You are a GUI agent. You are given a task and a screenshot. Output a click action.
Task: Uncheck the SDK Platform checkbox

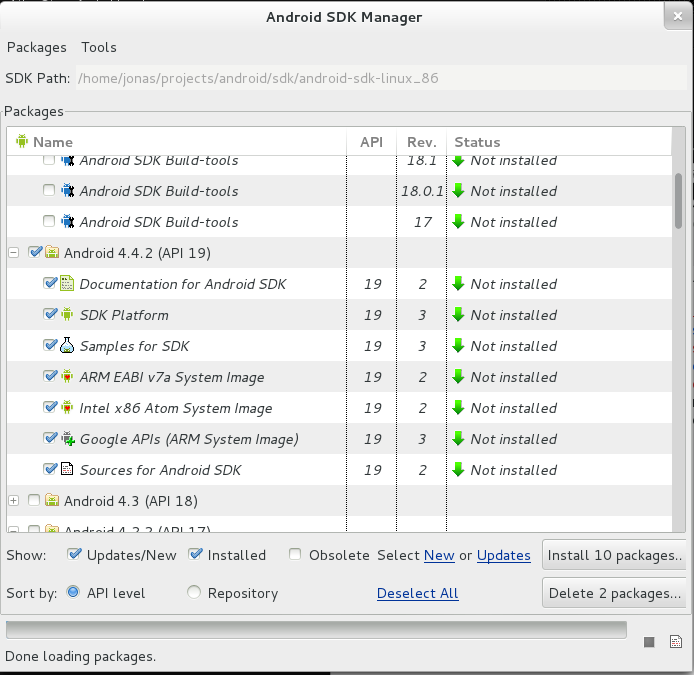50,314
